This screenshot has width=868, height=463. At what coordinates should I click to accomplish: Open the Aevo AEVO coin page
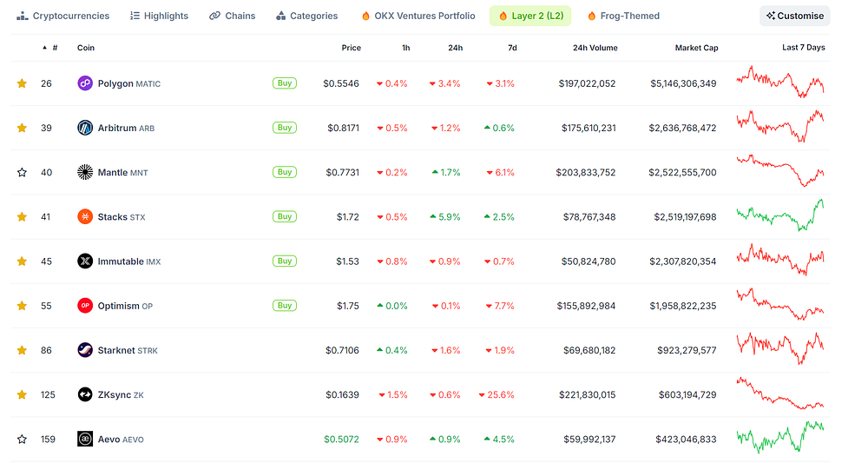121,440
